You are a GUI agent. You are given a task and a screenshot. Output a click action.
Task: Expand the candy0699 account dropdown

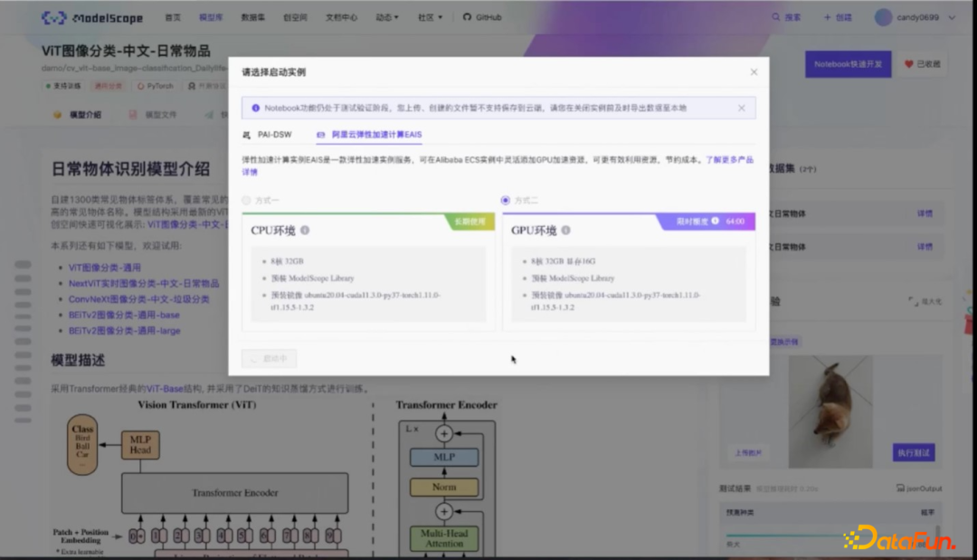click(x=952, y=17)
